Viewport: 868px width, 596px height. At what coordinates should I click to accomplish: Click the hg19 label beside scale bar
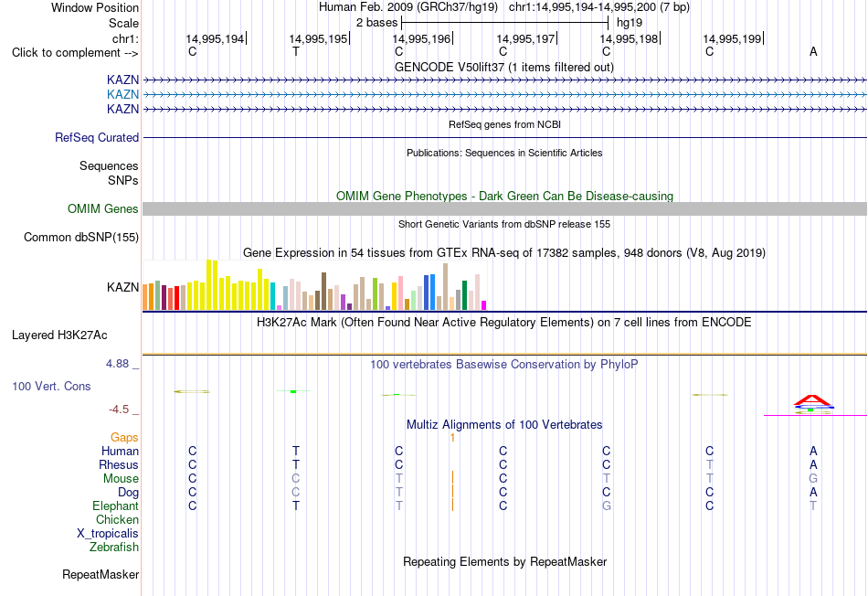(x=630, y=23)
